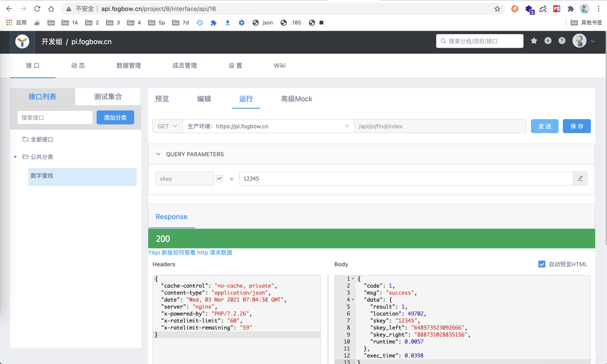Open YApi 新版如何查看 http 请求数据 link
Image resolution: width=607 pixels, height=364 pixels.
coord(190,252)
